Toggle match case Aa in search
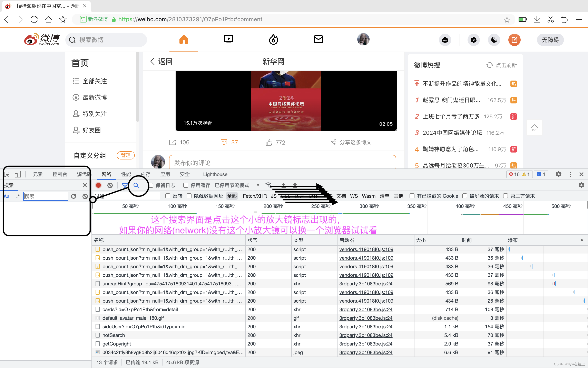This screenshot has width=588, height=368. [x=7, y=196]
